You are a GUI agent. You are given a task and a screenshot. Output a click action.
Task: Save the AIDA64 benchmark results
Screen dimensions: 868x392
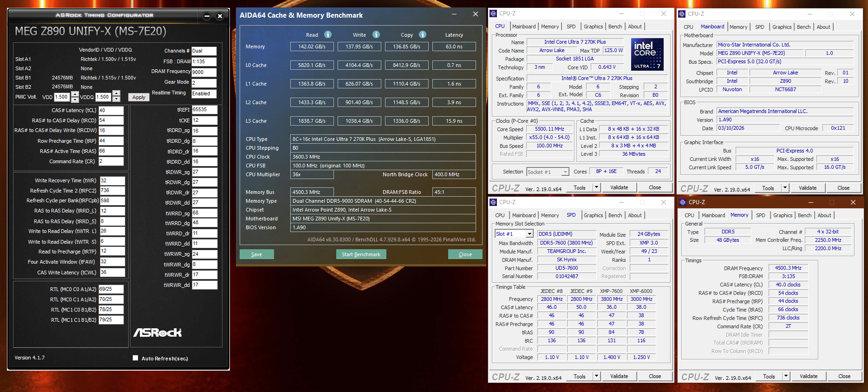coord(256,254)
